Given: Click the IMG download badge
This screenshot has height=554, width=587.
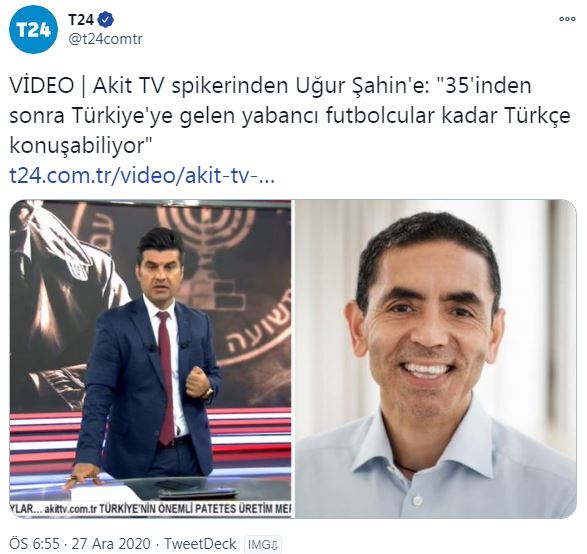Looking at the screenshot, I should 262,545.
